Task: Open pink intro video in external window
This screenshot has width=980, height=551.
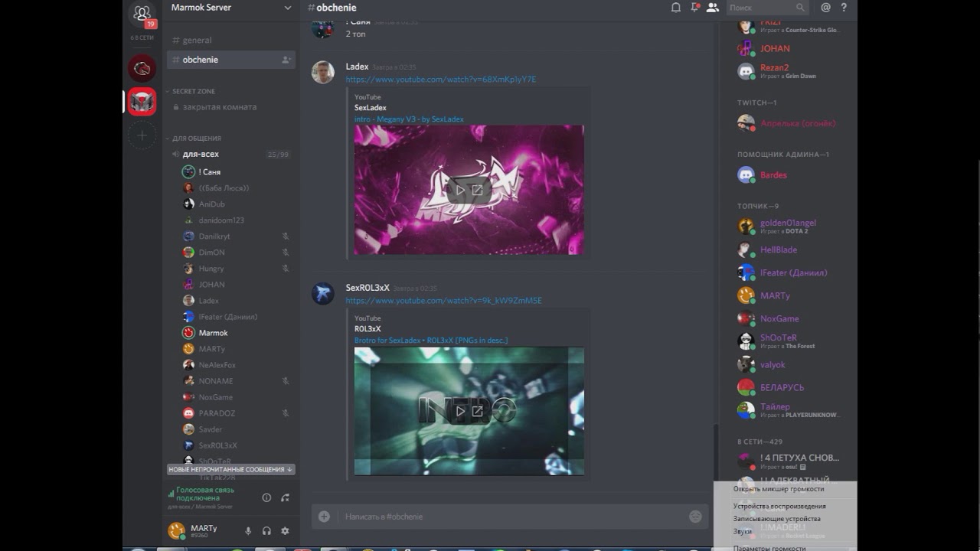Action: pos(477,190)
